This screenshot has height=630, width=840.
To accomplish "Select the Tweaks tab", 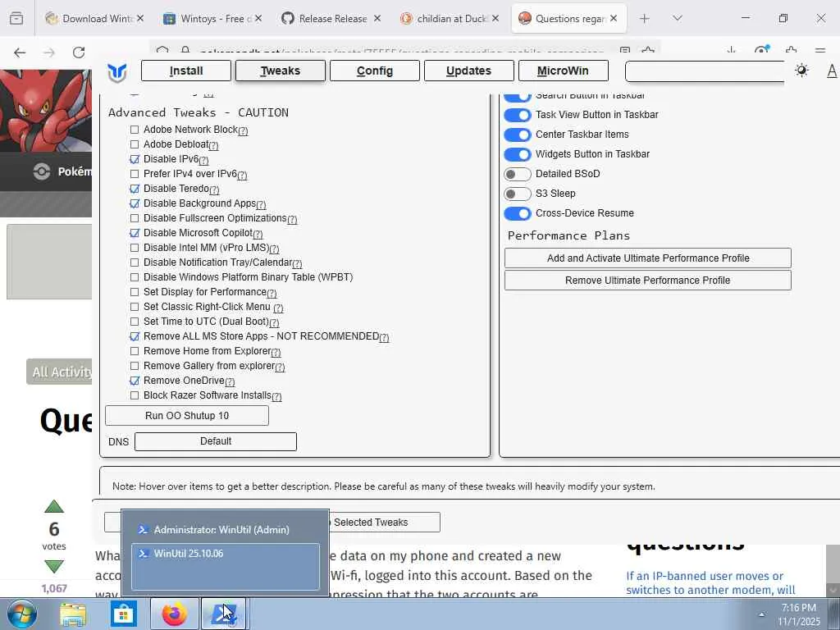I will tap(281, 71).
